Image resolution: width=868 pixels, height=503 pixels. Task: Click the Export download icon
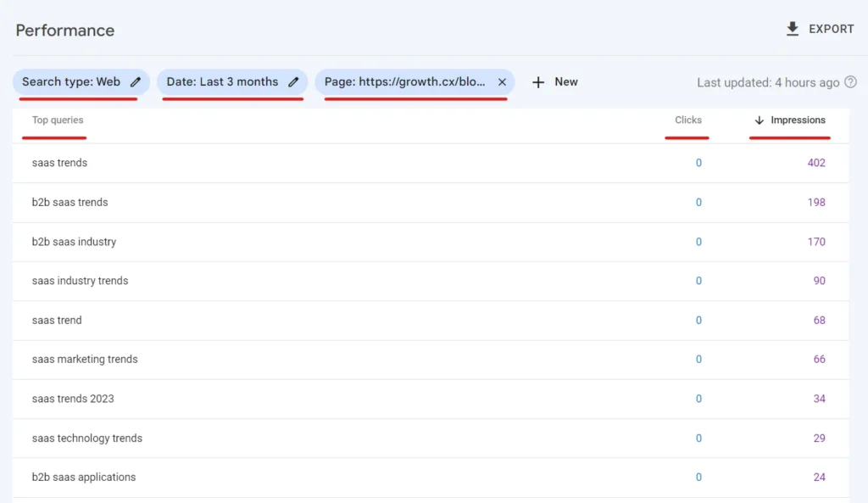pos(793,29)
